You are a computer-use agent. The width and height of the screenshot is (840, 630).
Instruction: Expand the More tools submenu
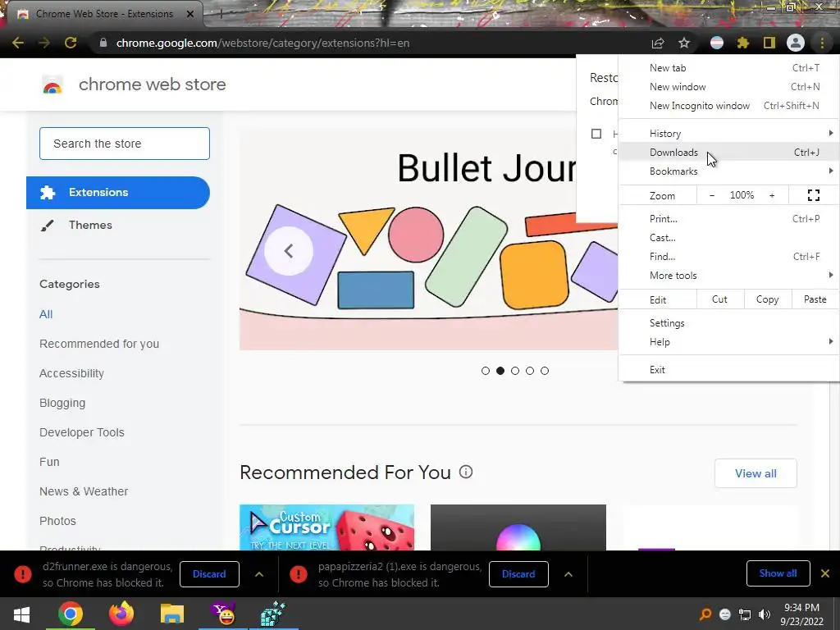click(x=729, y=276)
